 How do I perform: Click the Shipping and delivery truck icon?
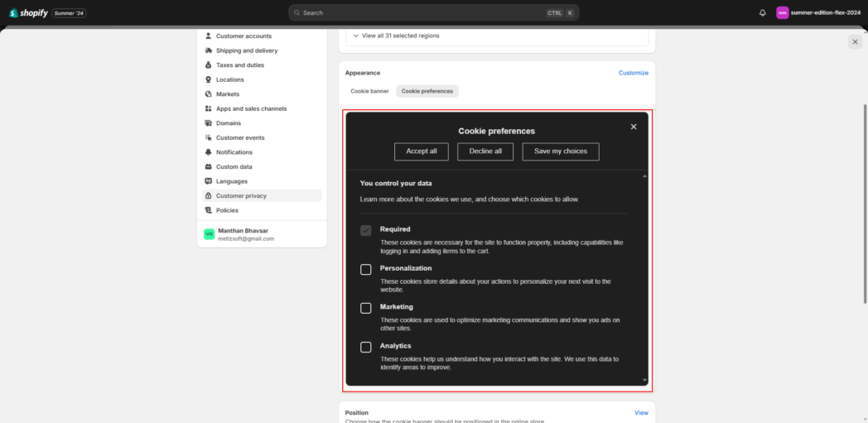[x=208, y=50]
